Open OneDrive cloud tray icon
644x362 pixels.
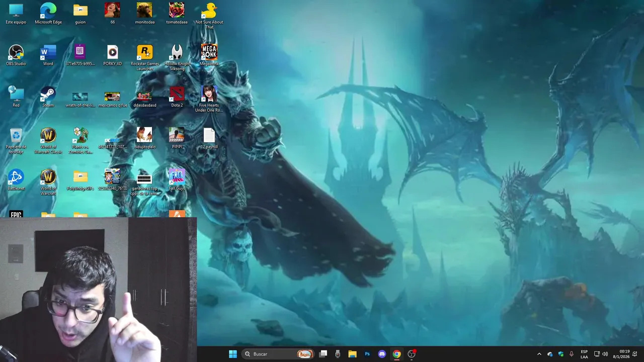click(550, 354)
